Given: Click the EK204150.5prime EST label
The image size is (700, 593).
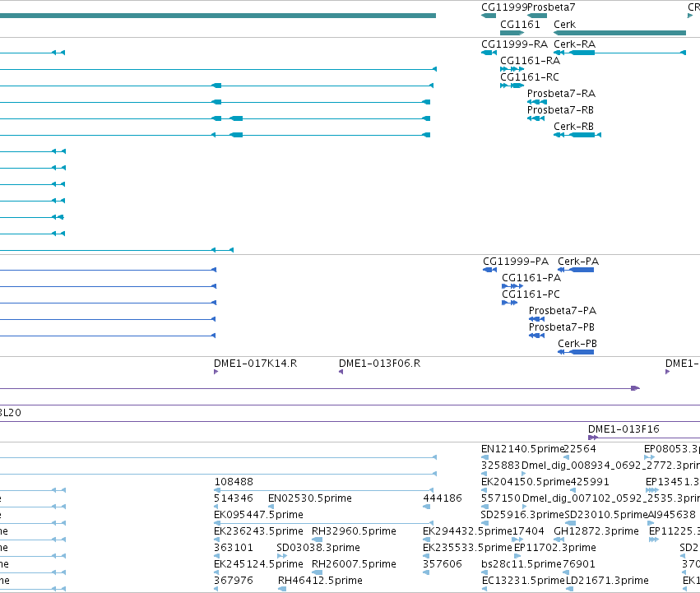Looking at the screenshot, I should [526, 482].
